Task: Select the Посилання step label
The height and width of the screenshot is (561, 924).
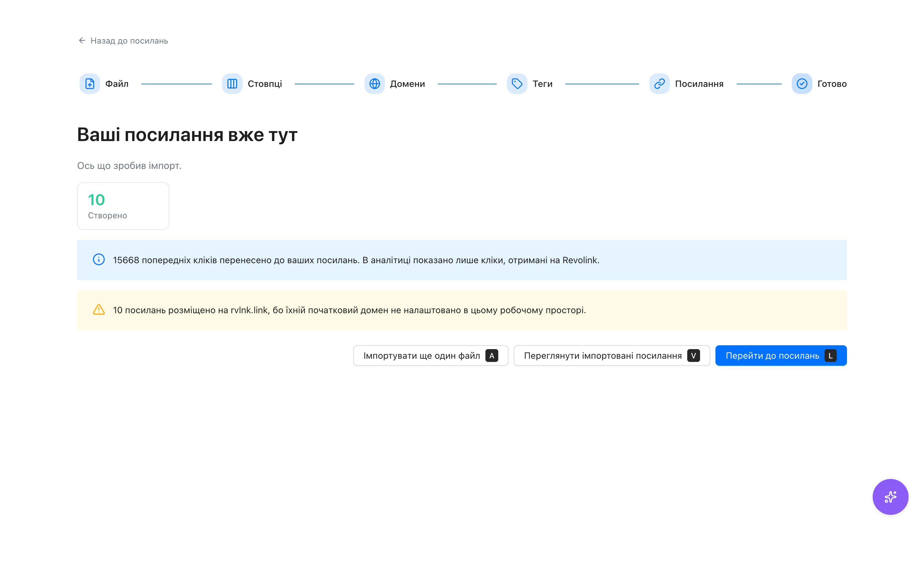Action: 699,84
